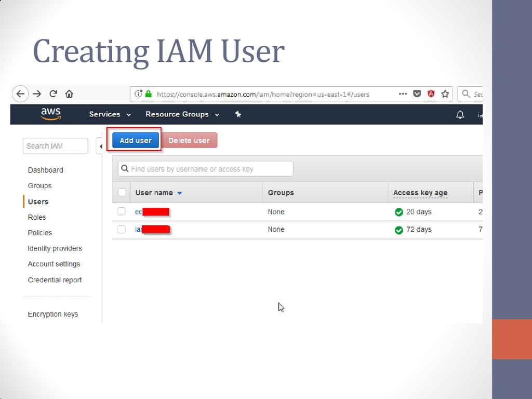The width and height of the screenshot is (532, 399).
Task: Click the pin shortcut icon in AWS header
Action: click(x=238, y=114)
